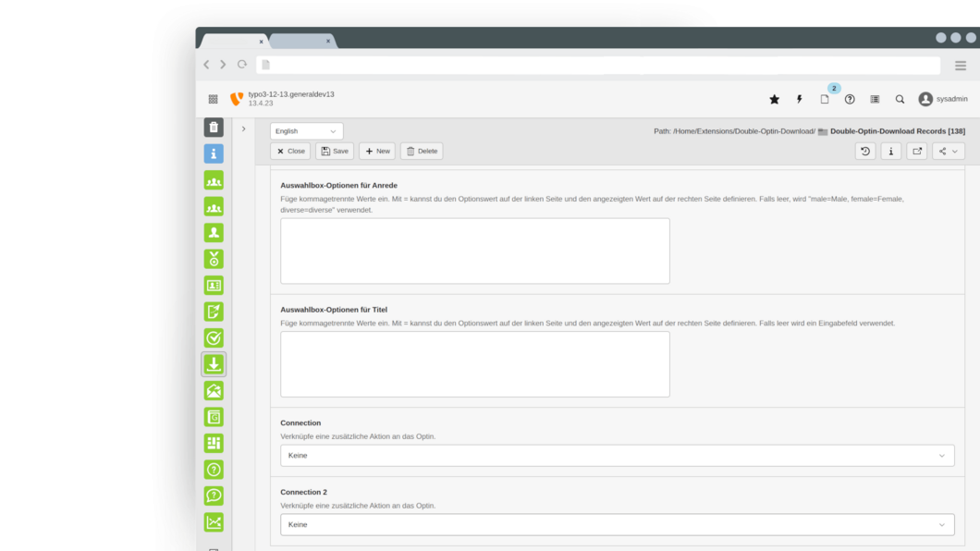Open the English language dropdown
Screen dimensions: 980x551
(306, 131)
